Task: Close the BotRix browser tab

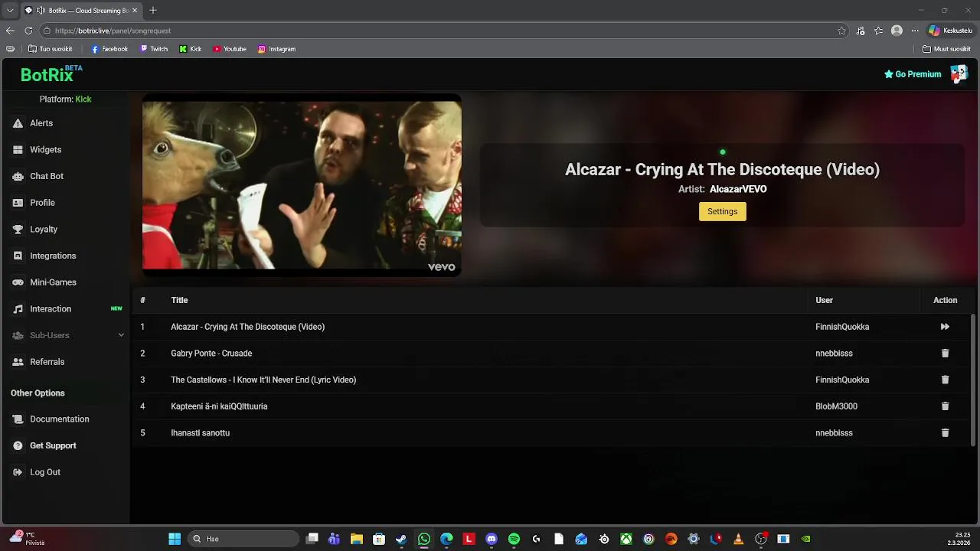Action: (x=135, y=11)
